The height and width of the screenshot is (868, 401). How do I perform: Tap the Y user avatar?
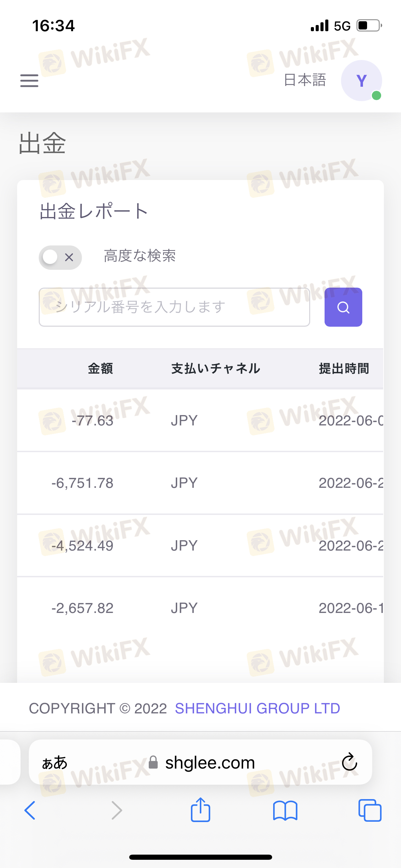coord(361,81)
